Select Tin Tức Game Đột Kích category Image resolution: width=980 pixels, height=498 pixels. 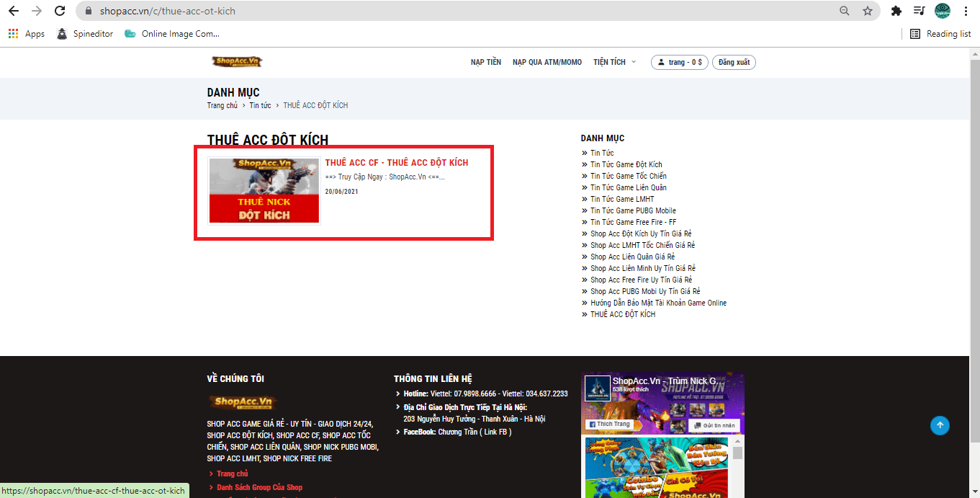pyautogui.click(x=626, y=164)
